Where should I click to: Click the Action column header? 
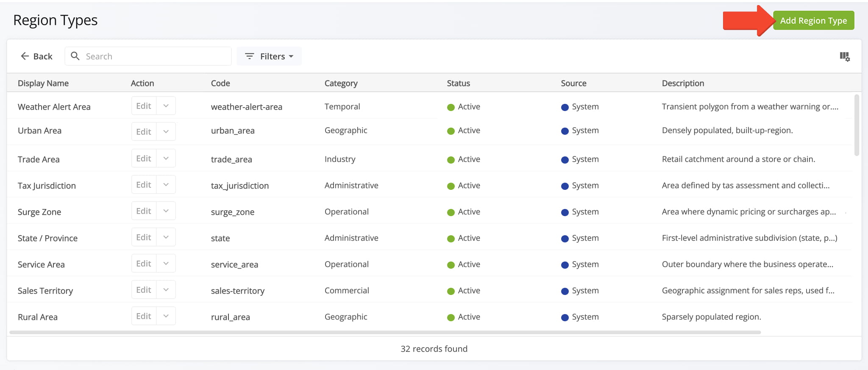[x=142, y=83]
